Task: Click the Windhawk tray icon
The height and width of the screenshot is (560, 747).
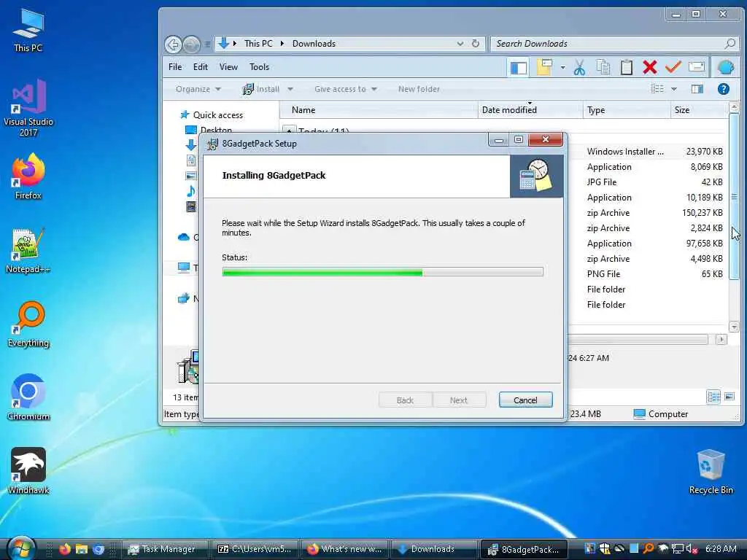Action: coord(663,549)
